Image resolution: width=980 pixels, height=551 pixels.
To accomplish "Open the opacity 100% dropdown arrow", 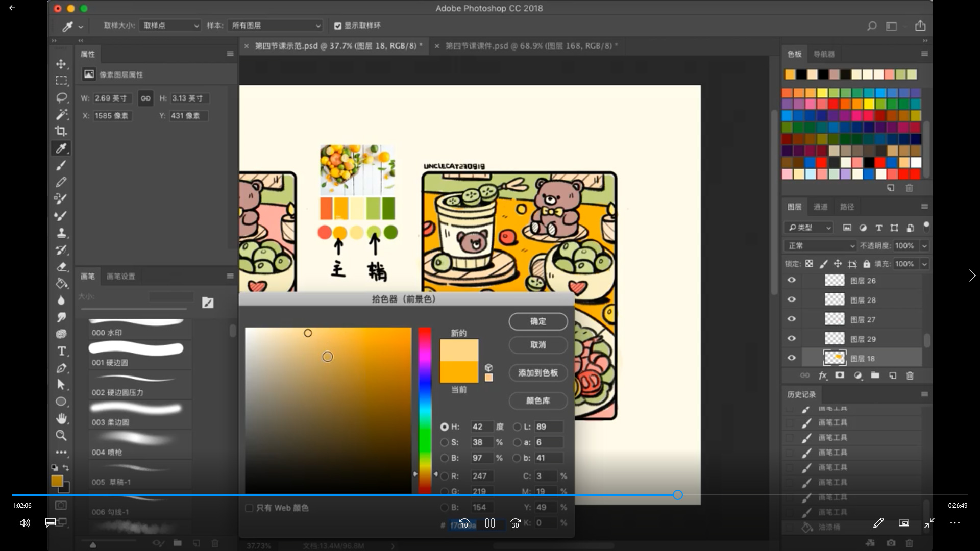I will 924,246.
